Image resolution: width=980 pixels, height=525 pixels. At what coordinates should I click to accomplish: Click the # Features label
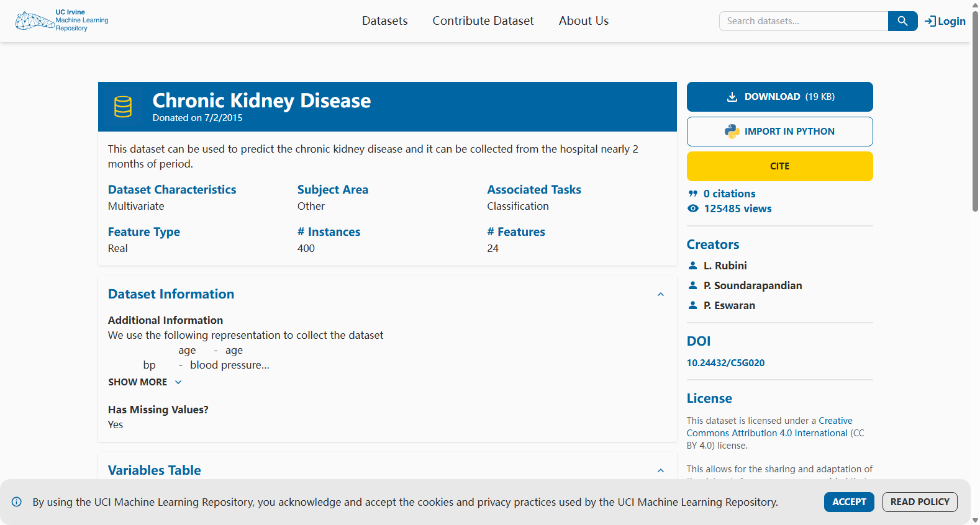point(516,232)
